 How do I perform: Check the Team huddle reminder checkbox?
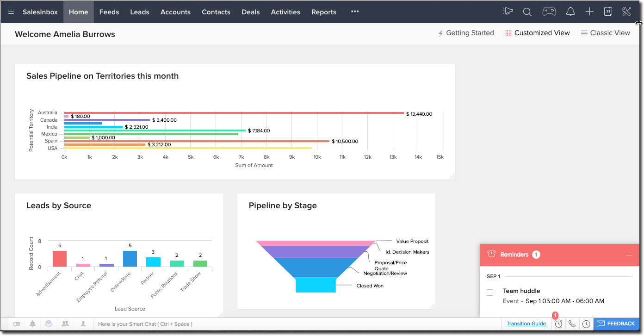tap(489, 292)
